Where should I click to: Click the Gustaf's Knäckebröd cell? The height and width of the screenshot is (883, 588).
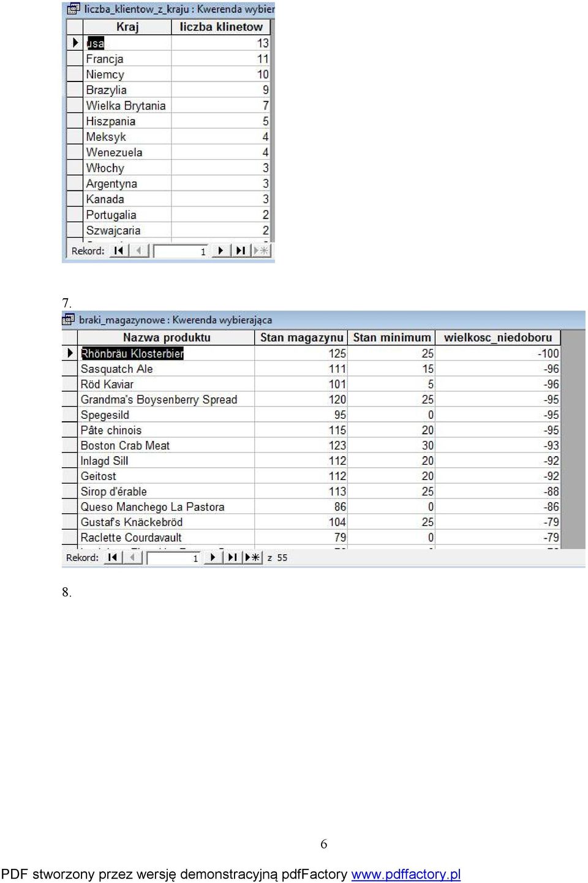[166, 522]
